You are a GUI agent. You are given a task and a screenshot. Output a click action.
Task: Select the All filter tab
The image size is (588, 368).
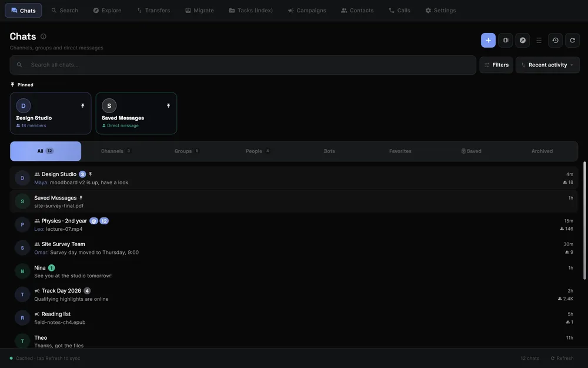click(45, 151)
